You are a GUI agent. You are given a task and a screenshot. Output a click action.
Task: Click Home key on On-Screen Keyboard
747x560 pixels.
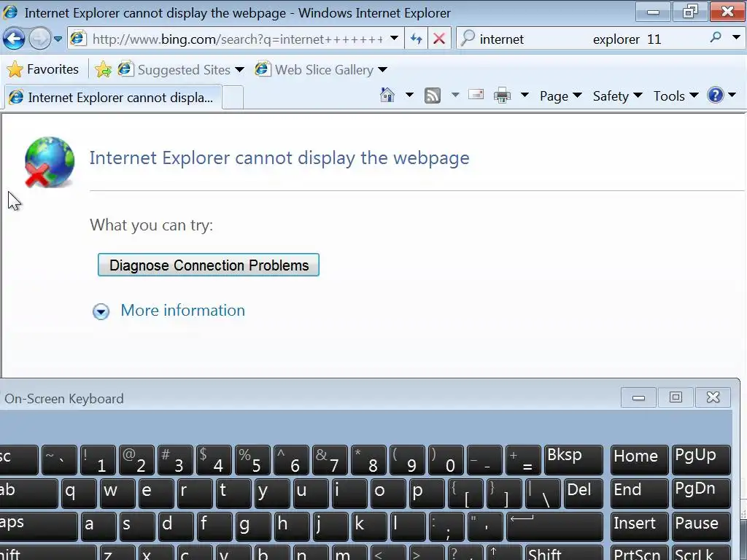639,459
